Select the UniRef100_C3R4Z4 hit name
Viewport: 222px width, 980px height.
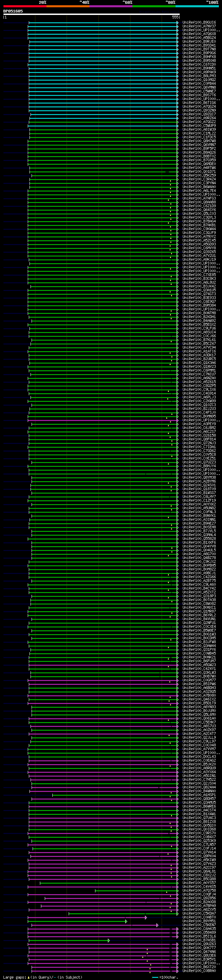point(199,179)
